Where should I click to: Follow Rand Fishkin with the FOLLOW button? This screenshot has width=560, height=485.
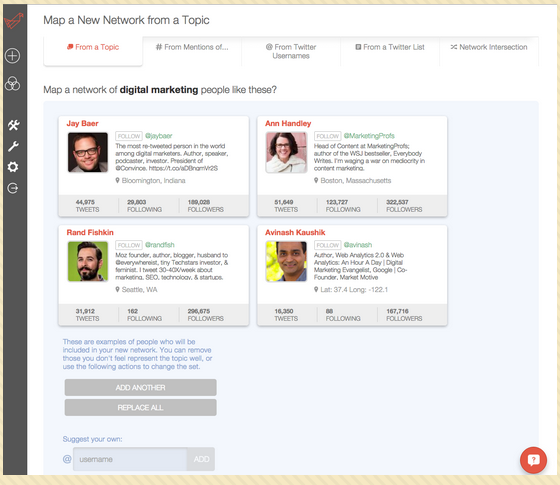[x=129, y=245]
